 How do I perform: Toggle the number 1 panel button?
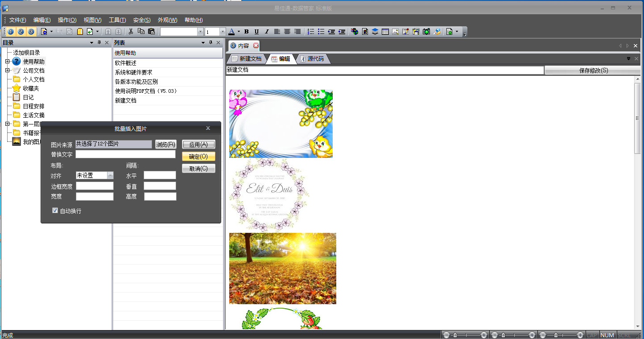tap(11, 32)
